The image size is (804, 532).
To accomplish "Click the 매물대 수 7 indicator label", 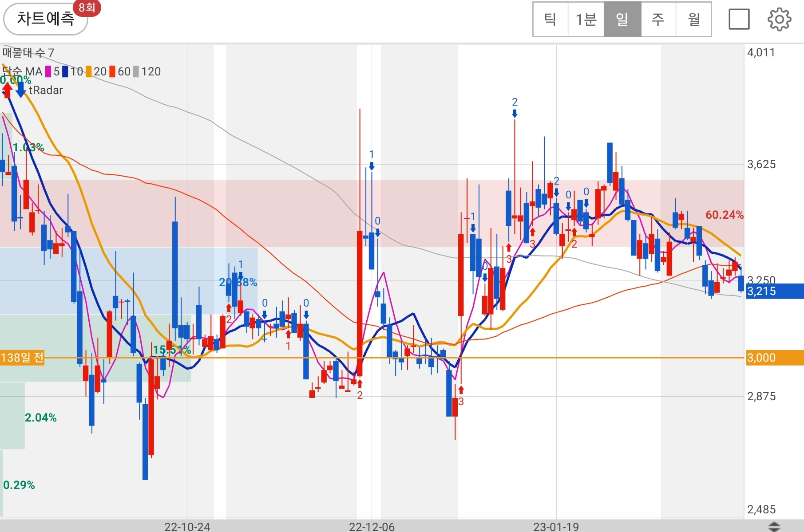I will click(28, 53).
